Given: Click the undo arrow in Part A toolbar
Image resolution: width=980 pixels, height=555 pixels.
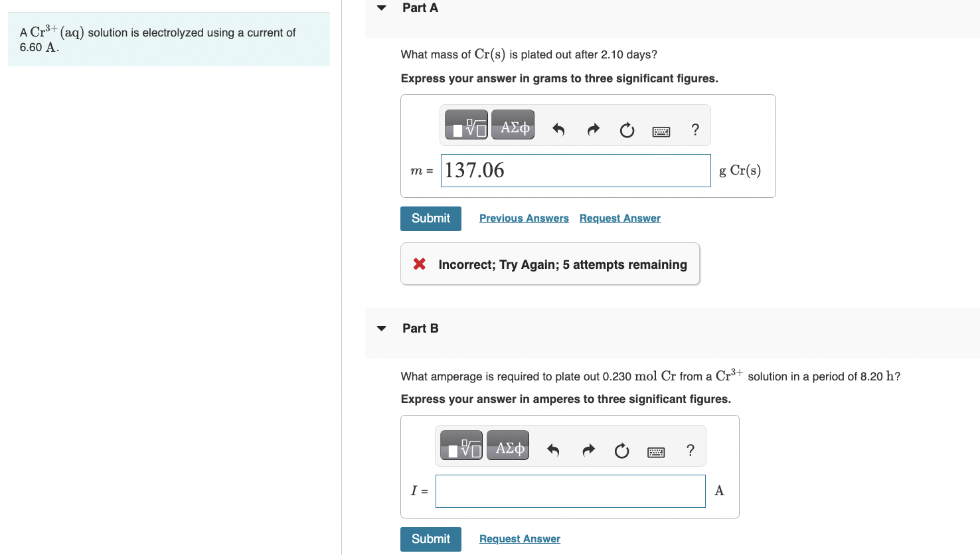Looking at the screenshot, I should tap(558, 129).
